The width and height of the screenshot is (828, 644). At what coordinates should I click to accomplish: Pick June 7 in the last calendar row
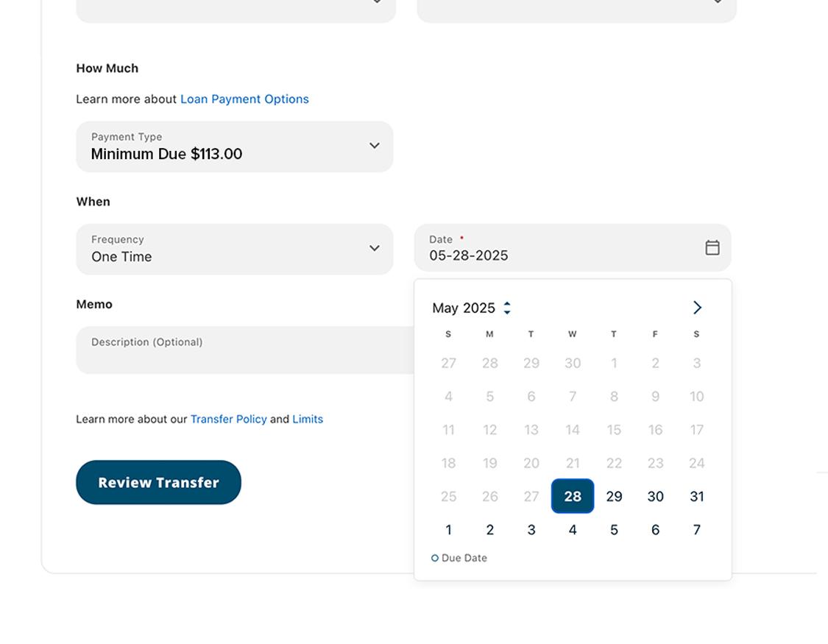click(696, 530)
